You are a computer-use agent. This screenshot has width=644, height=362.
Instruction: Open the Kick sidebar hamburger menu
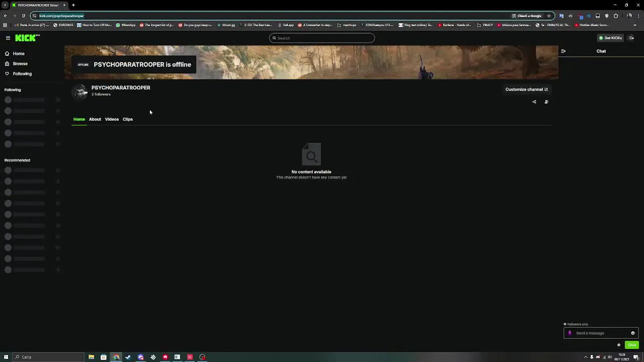pos(8,38)
